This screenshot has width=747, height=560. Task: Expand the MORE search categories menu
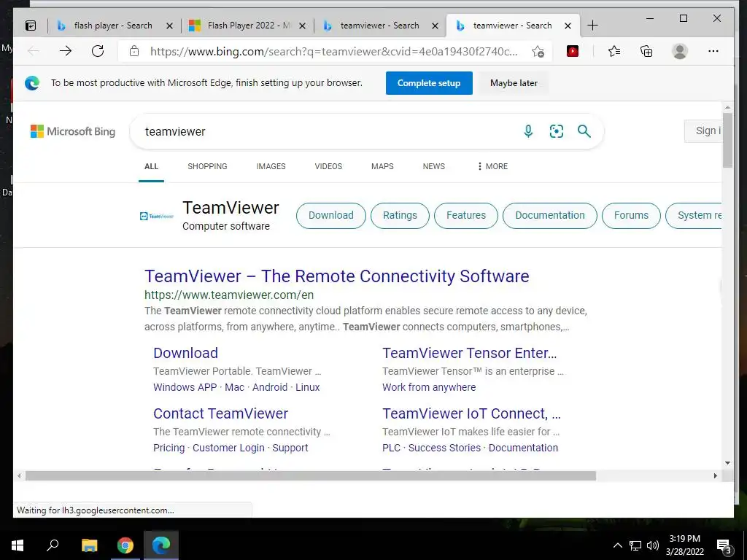[492, 166]
